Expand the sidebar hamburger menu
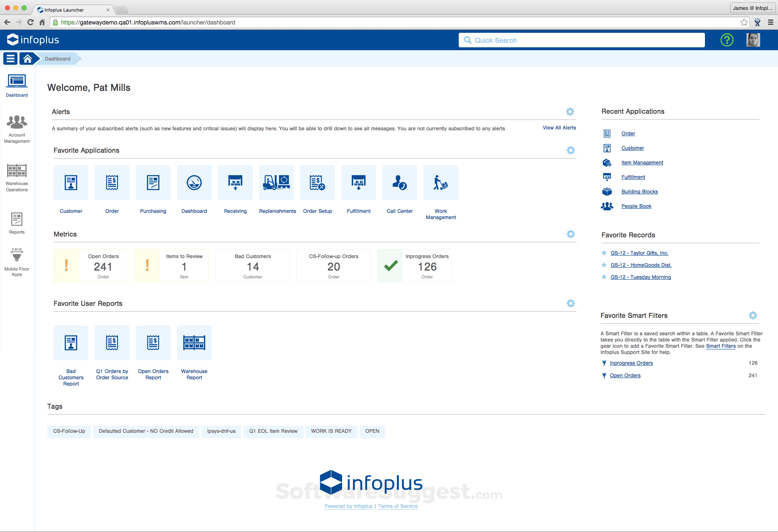Viewport: 778px width, 532px height. click(x=10, y=58)
